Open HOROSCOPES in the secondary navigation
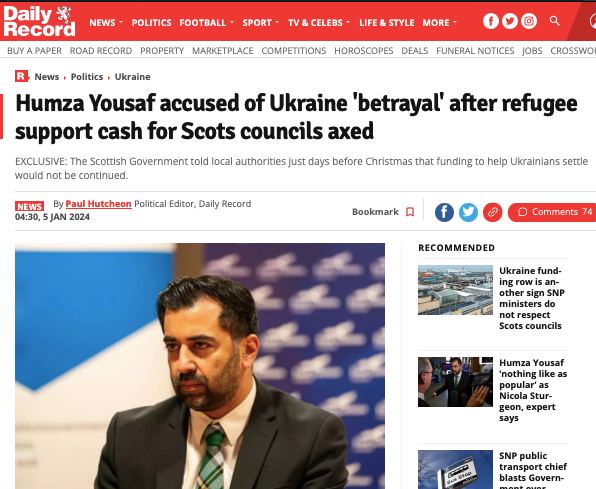The image size is (596, 489). tap(364, 51)
